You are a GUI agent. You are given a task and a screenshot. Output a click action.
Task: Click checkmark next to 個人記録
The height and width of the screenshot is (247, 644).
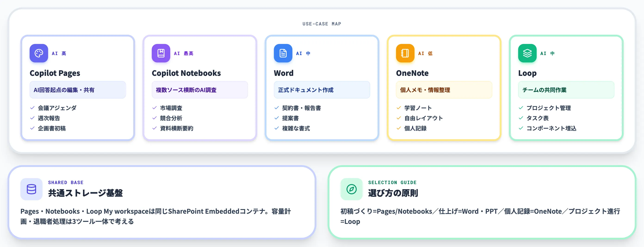399,128
